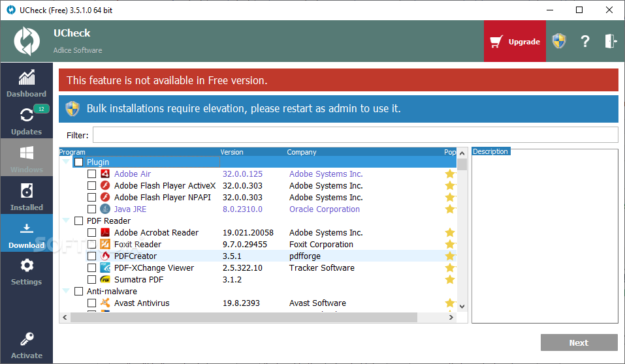Screen dimensions: 625x364
Task: Click the Avast Antivirus icon
Action: 105,303
